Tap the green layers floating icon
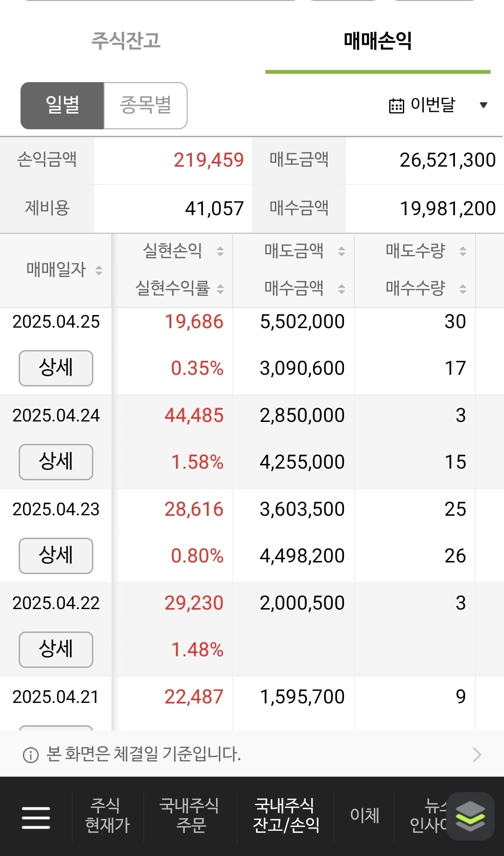The width and height of the screenshot is (504, 856). coord(470,816)
